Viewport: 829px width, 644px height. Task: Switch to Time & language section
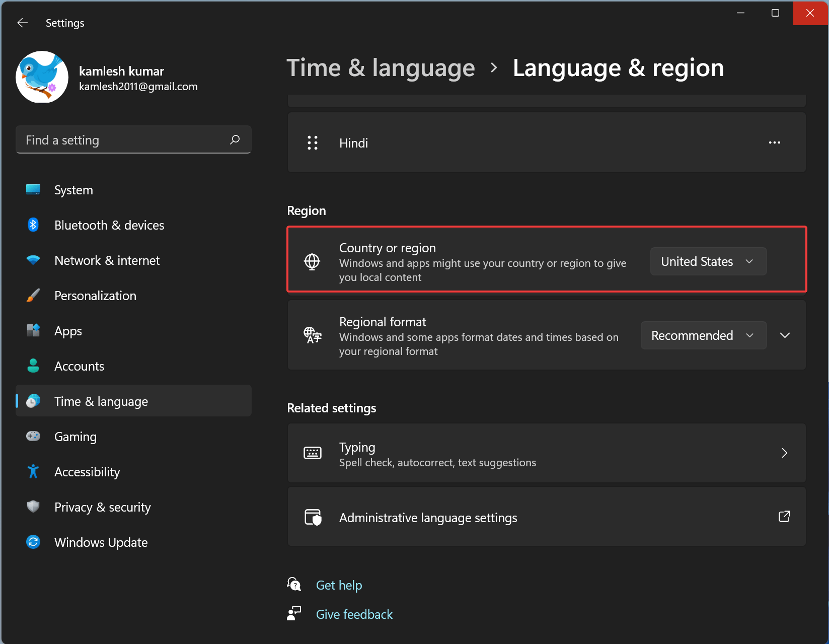[101, 401]
